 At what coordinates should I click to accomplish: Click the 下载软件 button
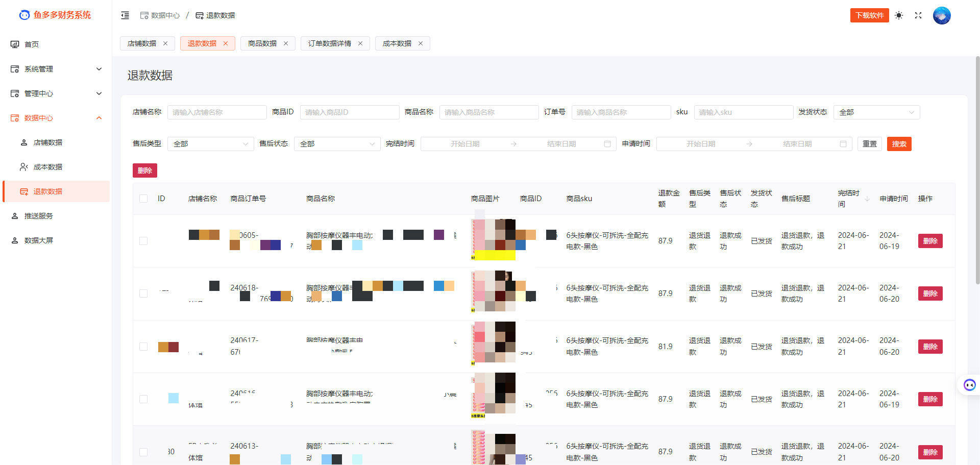[x=869, y=15]
